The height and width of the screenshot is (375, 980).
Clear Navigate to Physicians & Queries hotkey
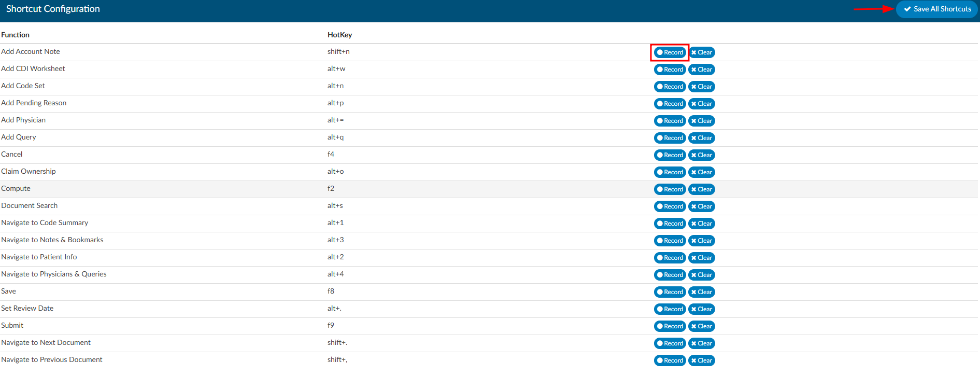click(701, 275)
